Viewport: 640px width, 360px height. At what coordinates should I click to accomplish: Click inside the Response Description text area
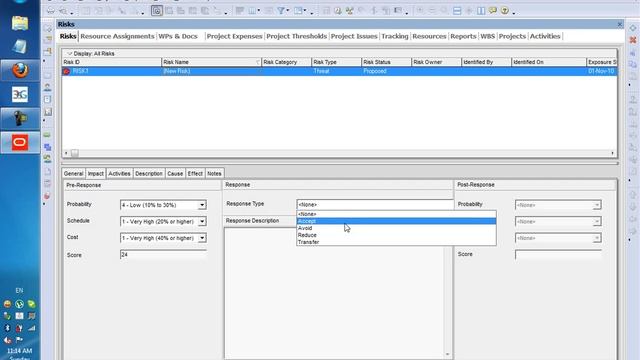[x=334, y=293]
